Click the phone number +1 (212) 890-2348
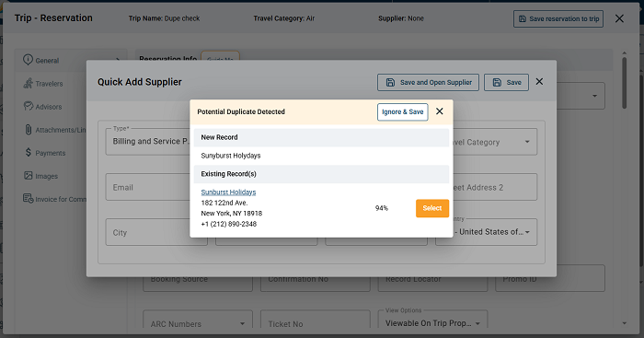This screenshot has width=644, height=338. coord(229,224)
